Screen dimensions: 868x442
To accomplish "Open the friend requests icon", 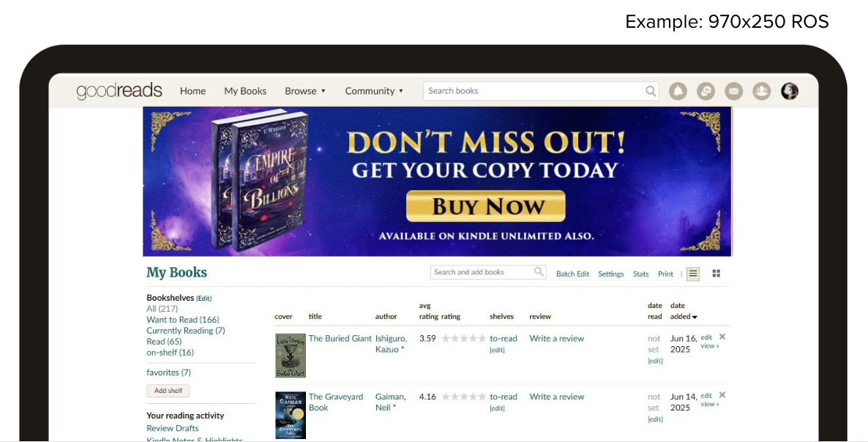I will pyautogui.click(x=761, y=91).
